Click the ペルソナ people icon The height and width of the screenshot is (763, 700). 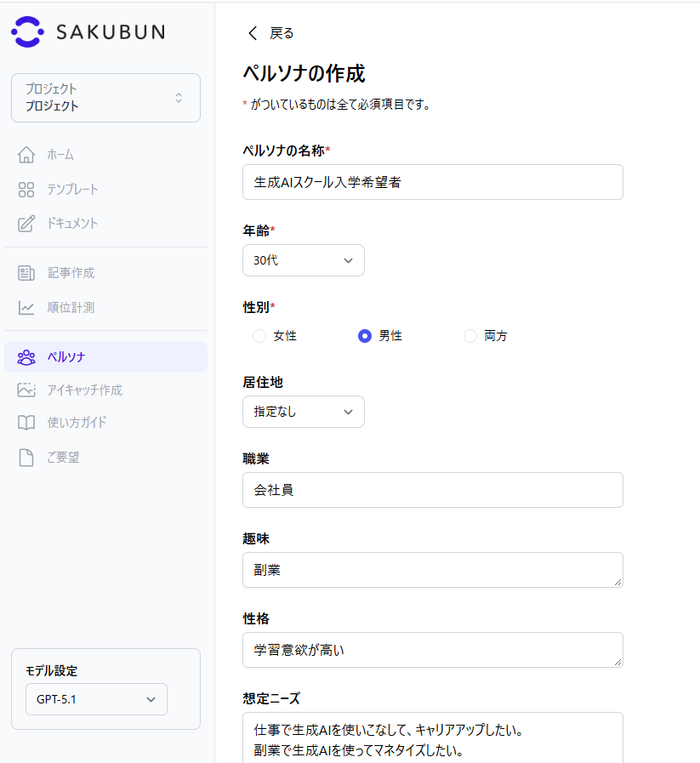26,357
